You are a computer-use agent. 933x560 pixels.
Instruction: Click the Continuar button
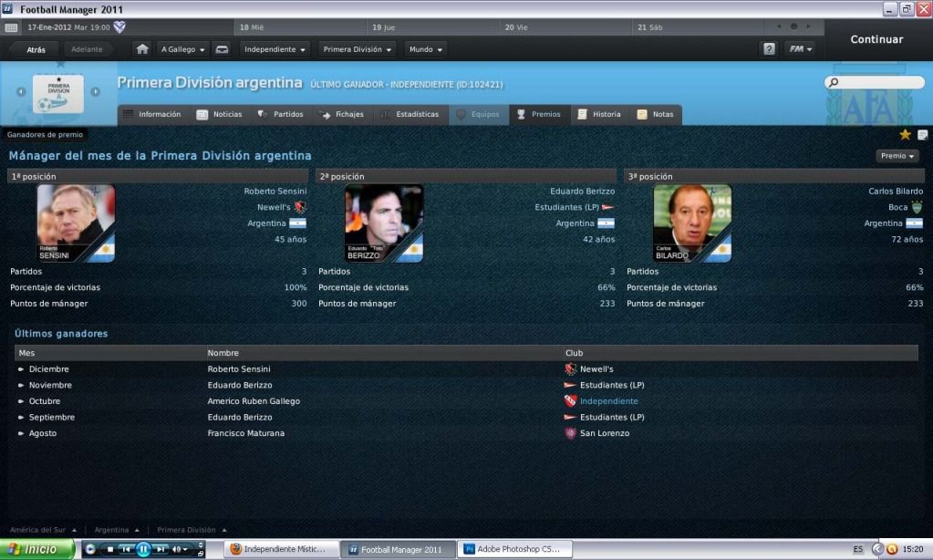[876, 39]
